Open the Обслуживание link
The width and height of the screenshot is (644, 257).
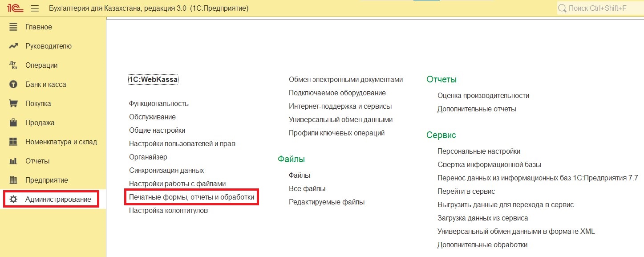(x=152, y=117)
